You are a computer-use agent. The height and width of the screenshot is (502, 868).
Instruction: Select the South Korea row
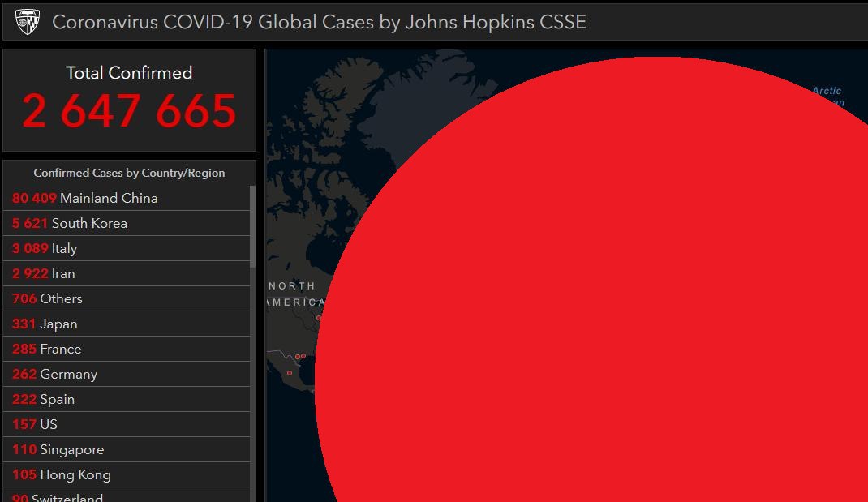(x=127, y=223)
